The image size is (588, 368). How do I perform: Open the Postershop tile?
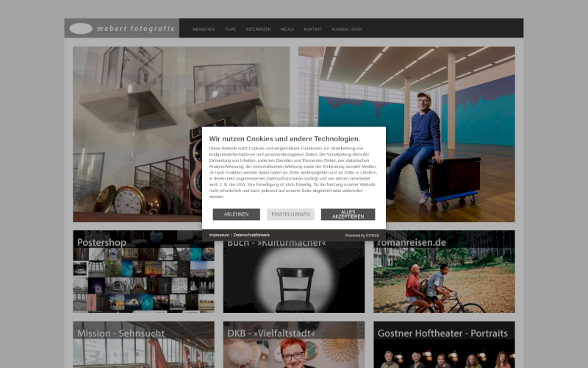[143, 272]
